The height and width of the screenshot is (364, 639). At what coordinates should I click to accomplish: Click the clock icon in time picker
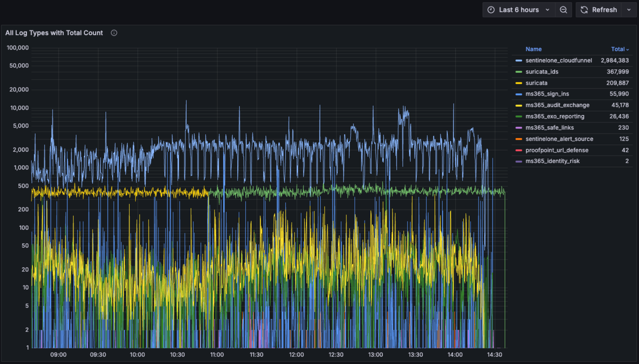click(x=491, y=10)
